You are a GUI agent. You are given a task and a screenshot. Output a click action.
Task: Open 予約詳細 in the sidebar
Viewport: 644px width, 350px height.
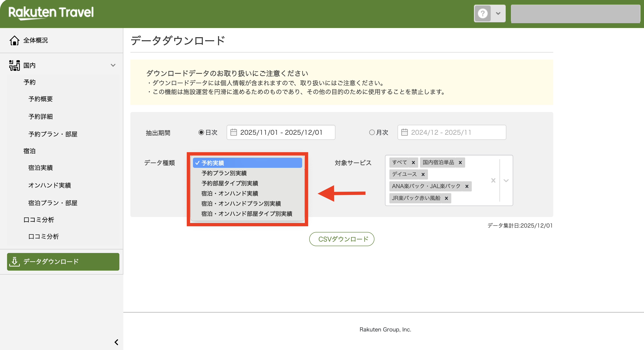(41, 116)
